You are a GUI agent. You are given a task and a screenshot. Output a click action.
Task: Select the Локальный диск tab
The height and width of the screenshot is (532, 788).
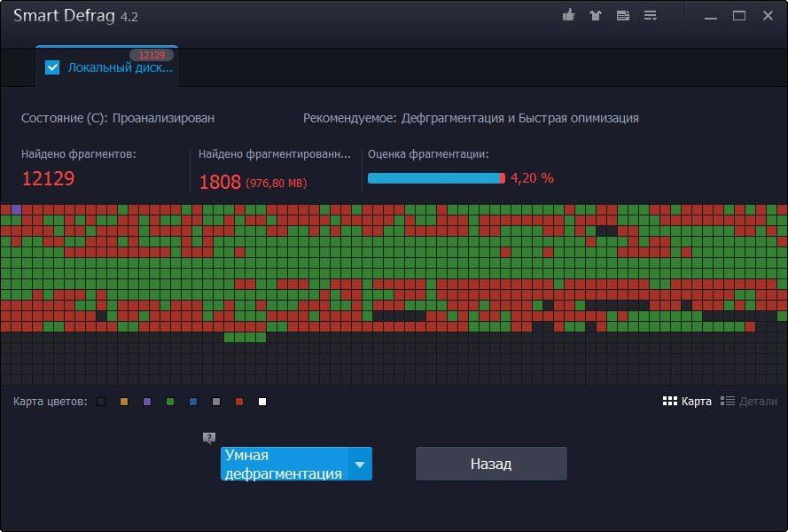[106, 66]
